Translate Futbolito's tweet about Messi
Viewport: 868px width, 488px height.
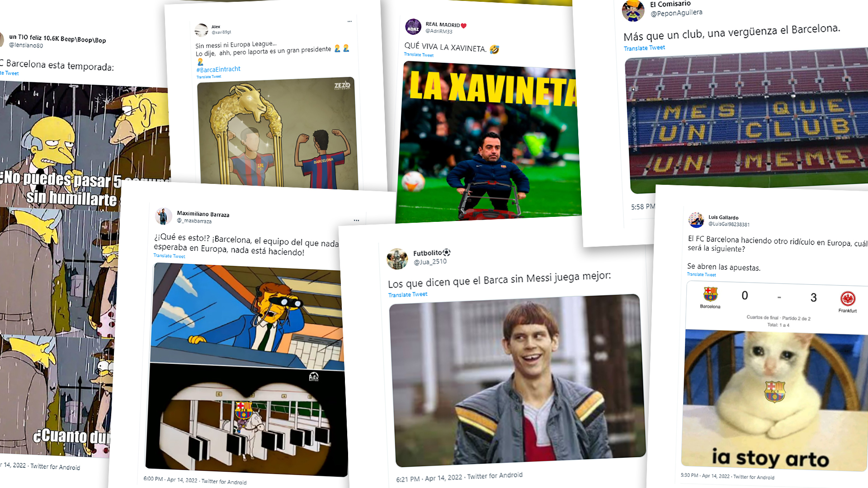[408, 295]
